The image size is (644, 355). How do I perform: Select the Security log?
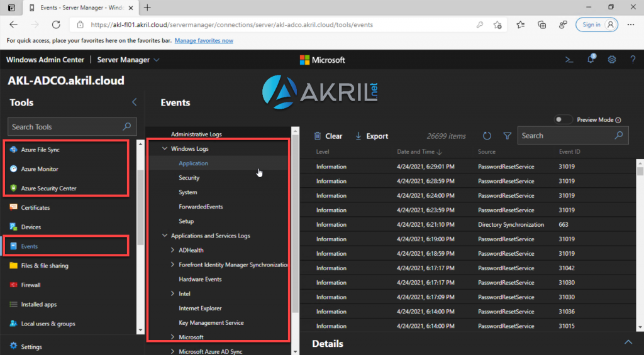pos(189,178)
